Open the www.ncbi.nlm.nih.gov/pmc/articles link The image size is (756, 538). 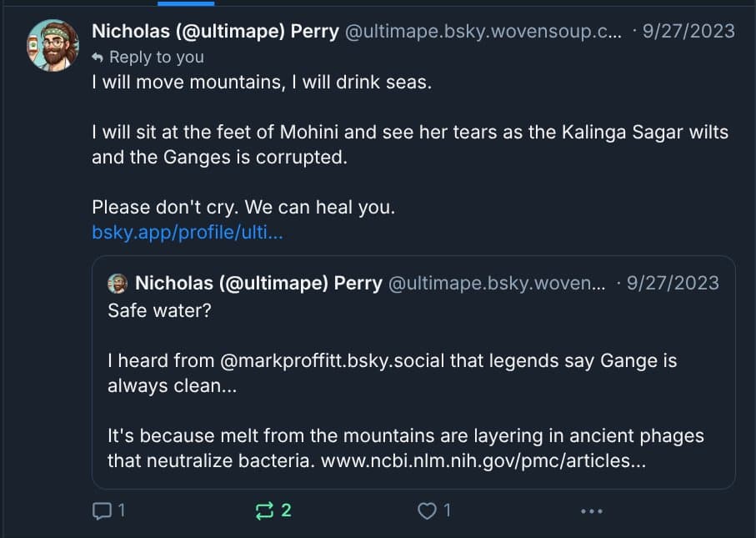[483, 460]
